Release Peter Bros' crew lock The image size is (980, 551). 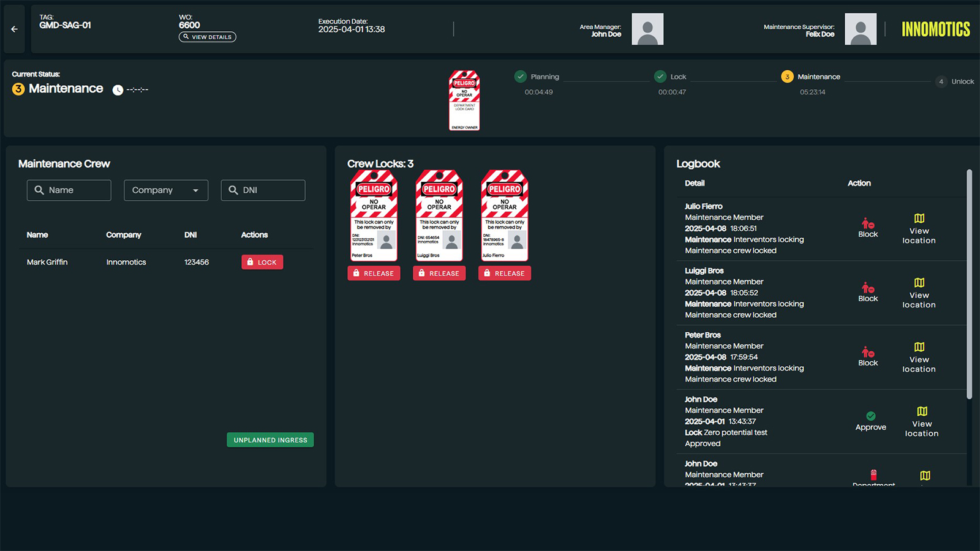click(x=374, y=274)
